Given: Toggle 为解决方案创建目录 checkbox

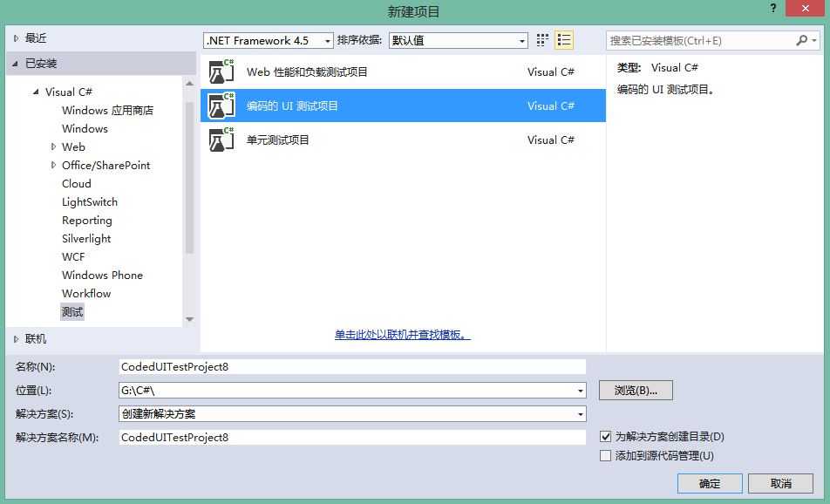Looking at the screenshot, I should (x=606, y=437).
